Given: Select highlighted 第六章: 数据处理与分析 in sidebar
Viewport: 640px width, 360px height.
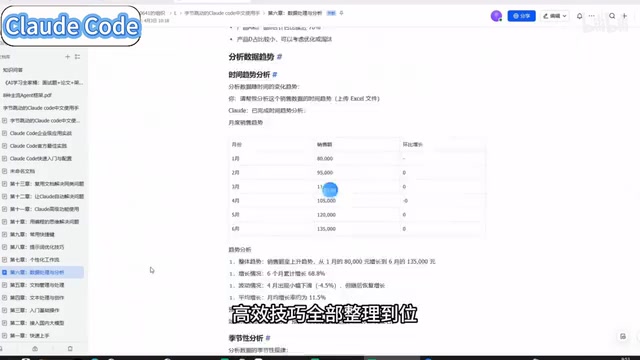Looking at the screenshot, I should 42,272.
